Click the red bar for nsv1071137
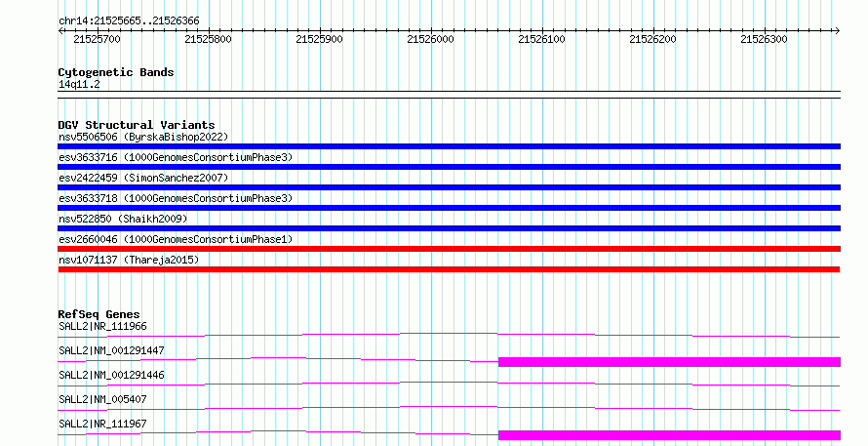868x446 pixels. coord(449,269)
